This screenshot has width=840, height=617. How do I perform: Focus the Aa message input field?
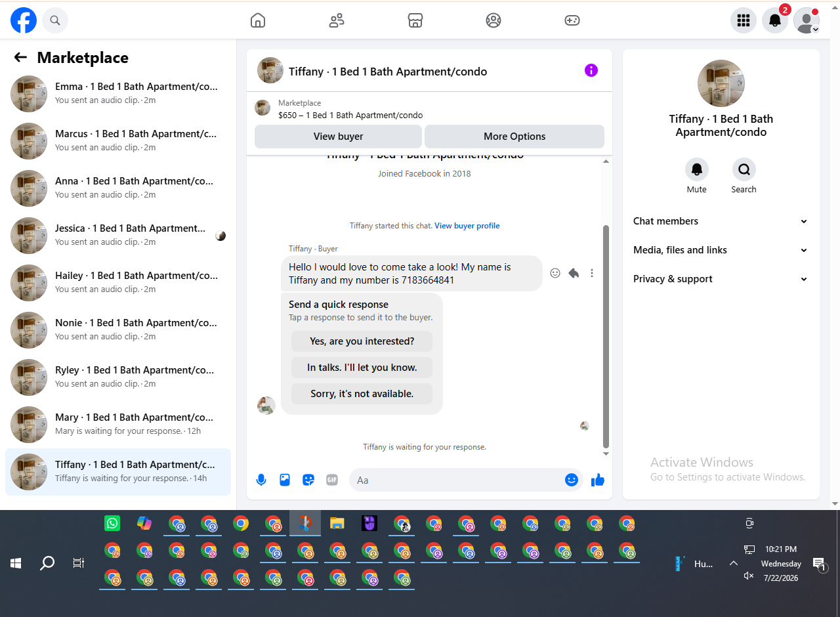click(x=456, y=480)
